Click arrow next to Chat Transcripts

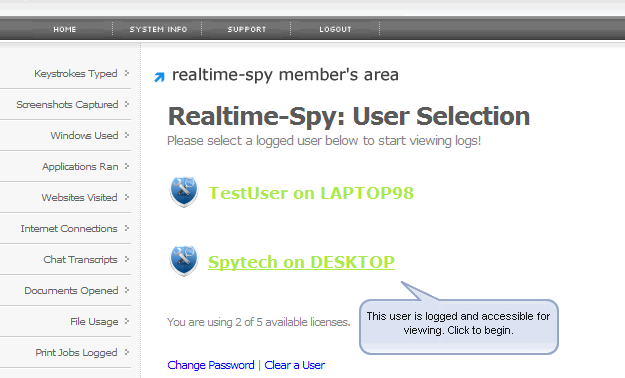127,259
